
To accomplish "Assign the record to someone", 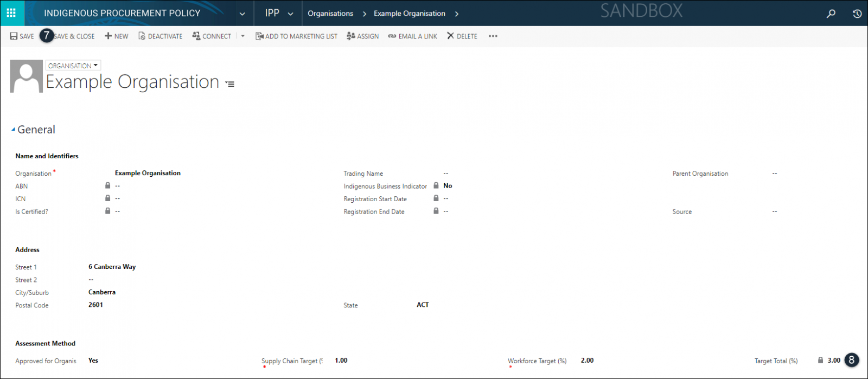I will [x=362, y=36].
